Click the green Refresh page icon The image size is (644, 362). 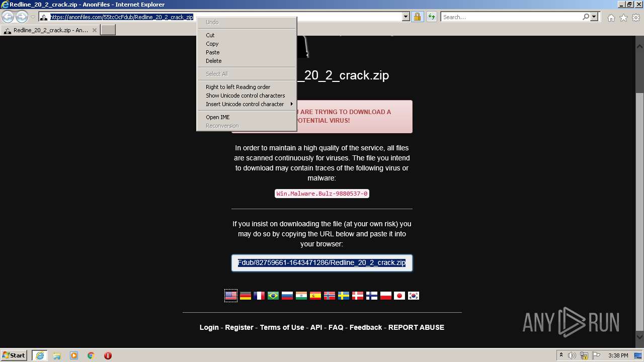(x=431, y=17)
